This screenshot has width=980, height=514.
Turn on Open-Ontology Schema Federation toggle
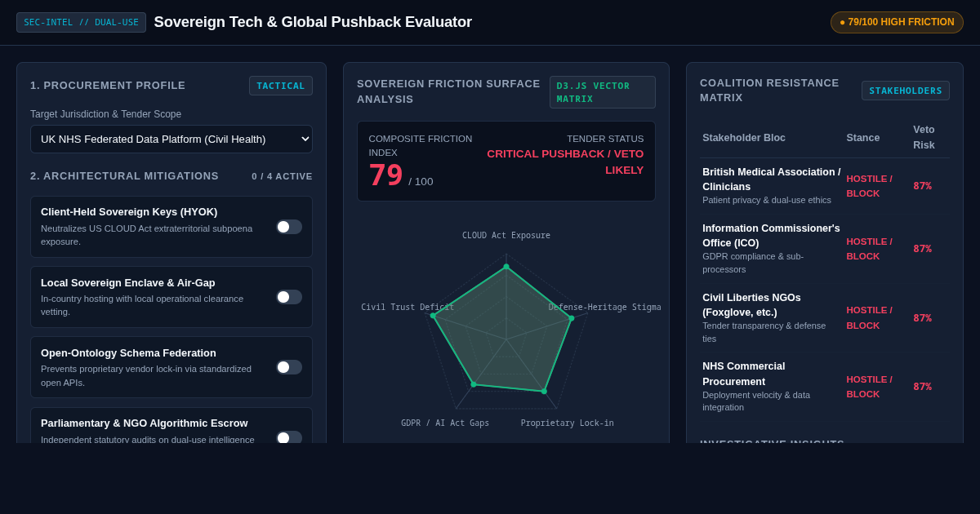pyautogui.click(x=289, y=367)
